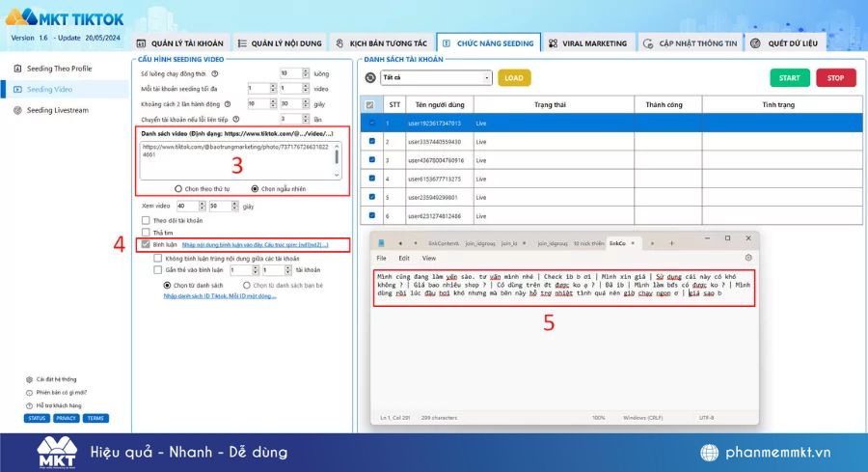The width and height of the screenshot is (868, 472).
Task: Click the Notepad settings gear icon
Action: 748,258
